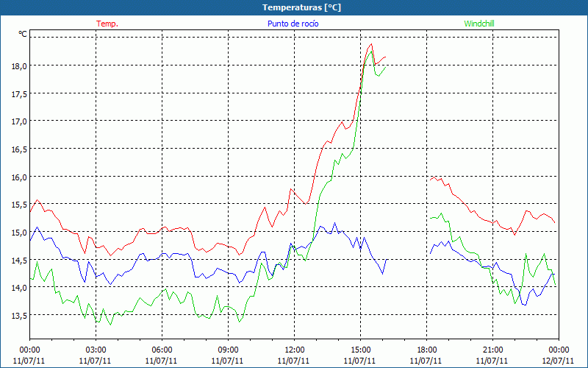
Task: Click the 09:00 time axis label
Action: pos(228,350)
